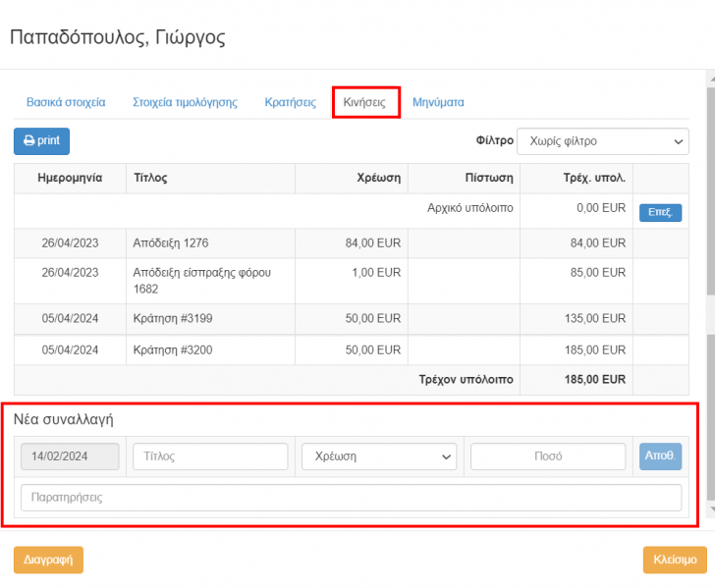Open the Βασικά στοιχεία tab
715x588 pixels.
[66, 102]
